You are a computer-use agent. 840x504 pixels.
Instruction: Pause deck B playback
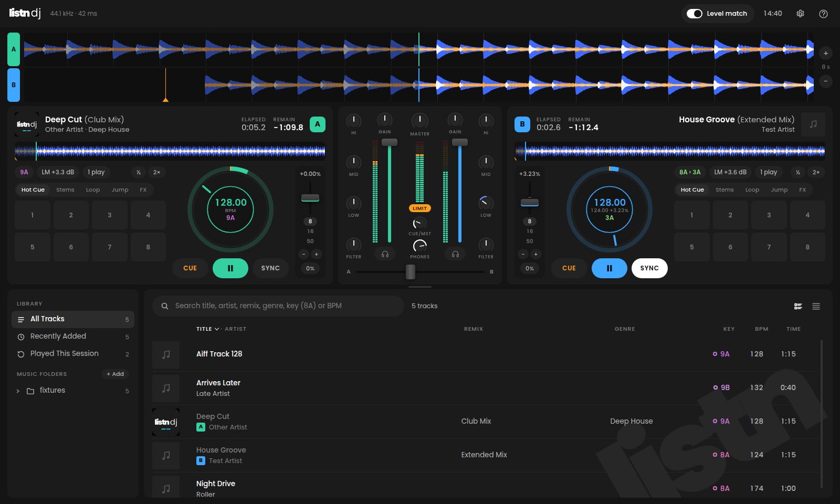(609, 268)
